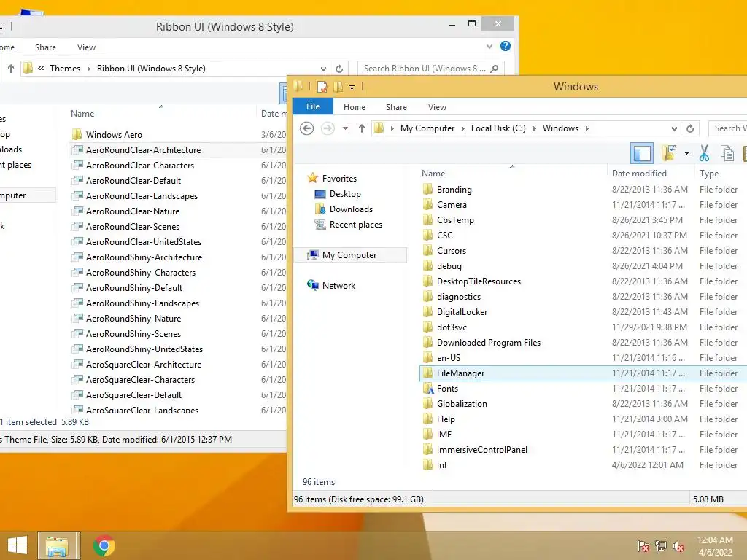This screenshot has width=747, height=560.
Task: Expand the arrow after Windows breadcrumb
Action: pyautogui.click(x=587, y=128)
